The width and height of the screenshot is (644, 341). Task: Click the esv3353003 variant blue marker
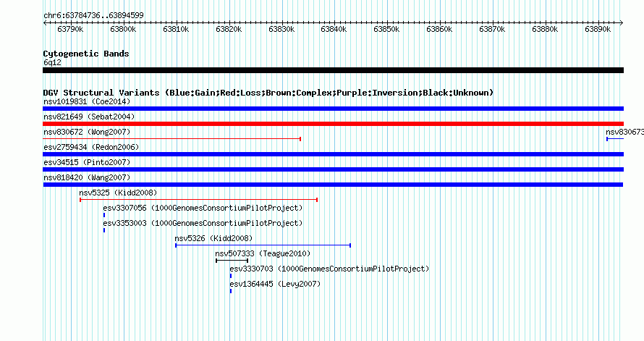pyautogui.click(x=104, y=230)
